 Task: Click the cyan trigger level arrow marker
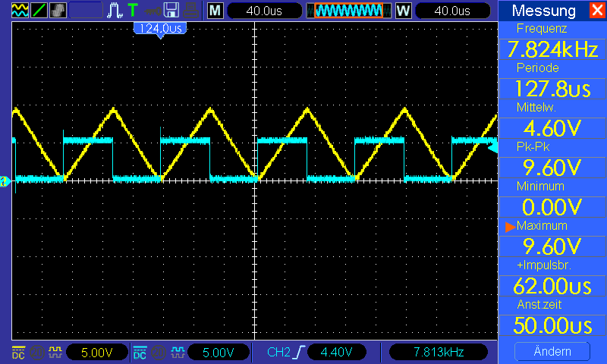(x=492, y=148)
